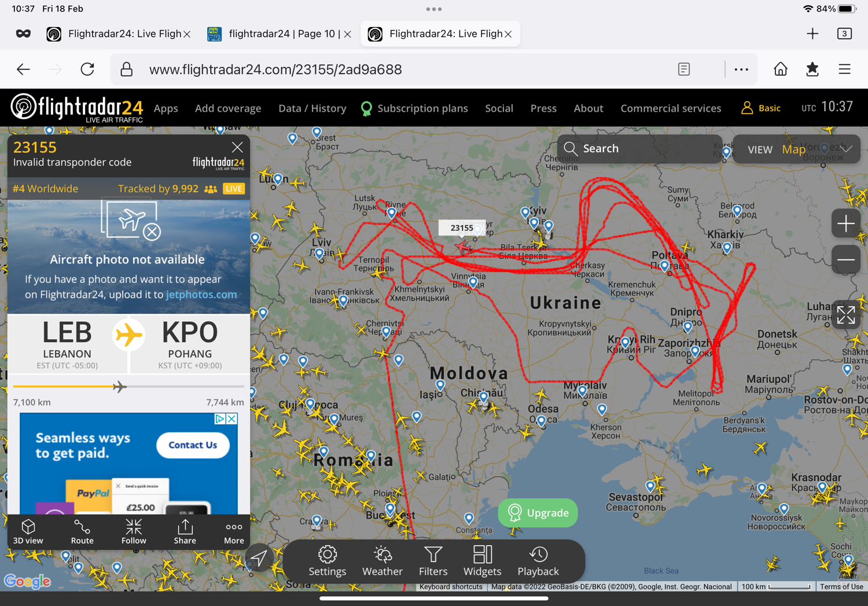This screenshot has width=868, height=606.
Task: Select the KPO Pohang destination airport
Action: click(x=190, y=344)
